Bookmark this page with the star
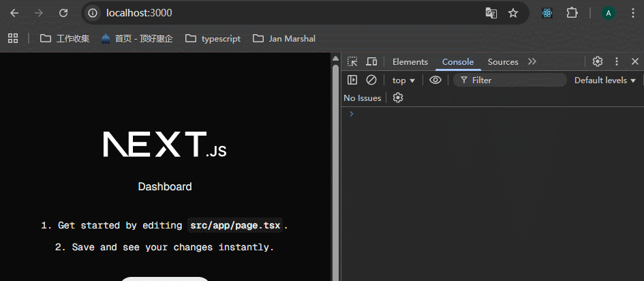 tap(513, 13)
